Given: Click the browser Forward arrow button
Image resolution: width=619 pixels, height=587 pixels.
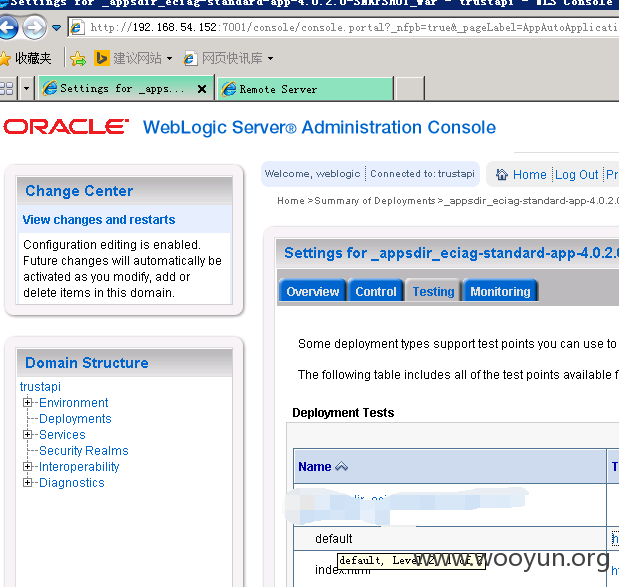Looking at the screenshot, I should (x=34, y=27).
